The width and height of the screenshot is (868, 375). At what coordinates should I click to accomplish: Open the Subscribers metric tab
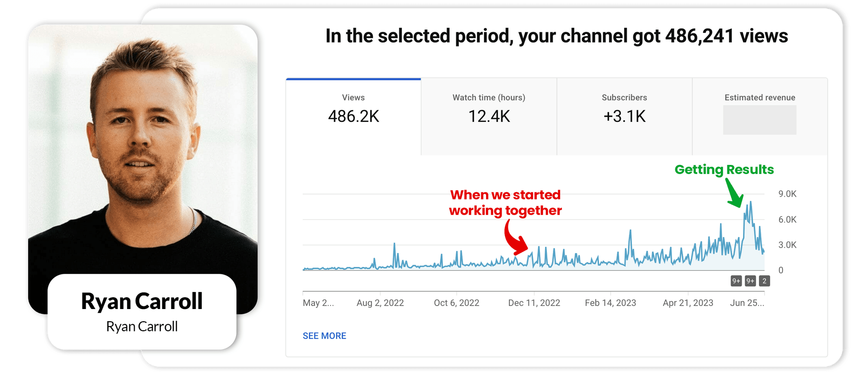coord(625,116)
